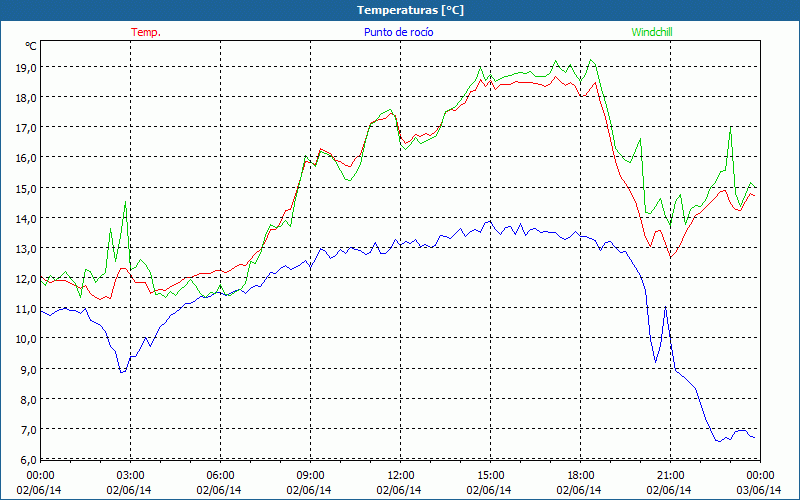Click the '9,0' y-axis value
Screen dimensions: 800x500
pyautogui.click(x=28, y=369)
